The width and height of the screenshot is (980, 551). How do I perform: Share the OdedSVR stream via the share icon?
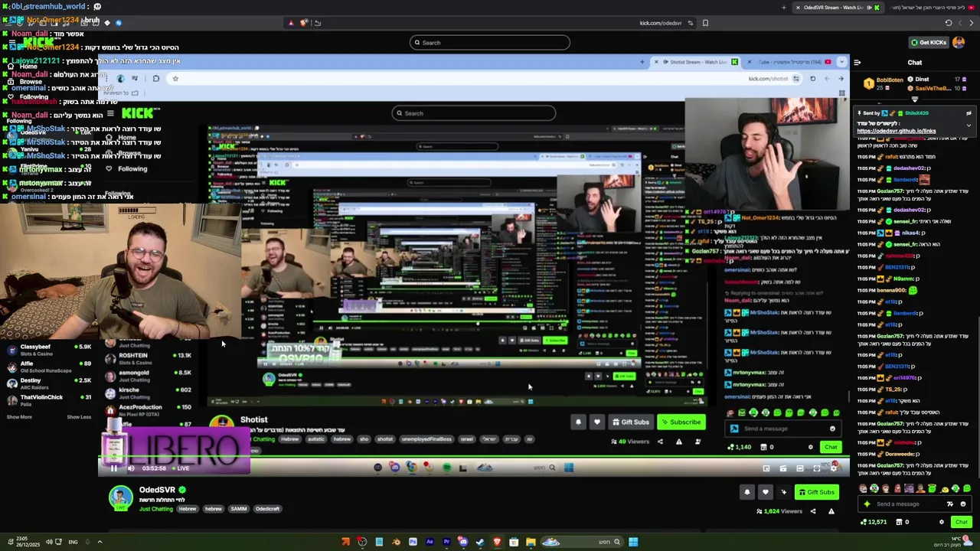coord(813,511)
